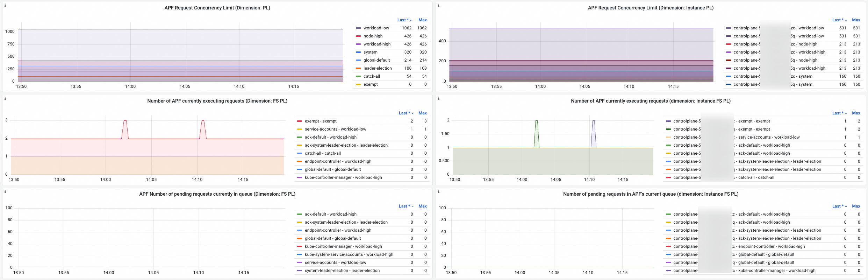The width and height of the screenshot is (868, 280).
Task: Click info icon on pending requests (Dimension: FS PL) panel
Action: coord(5,192)
